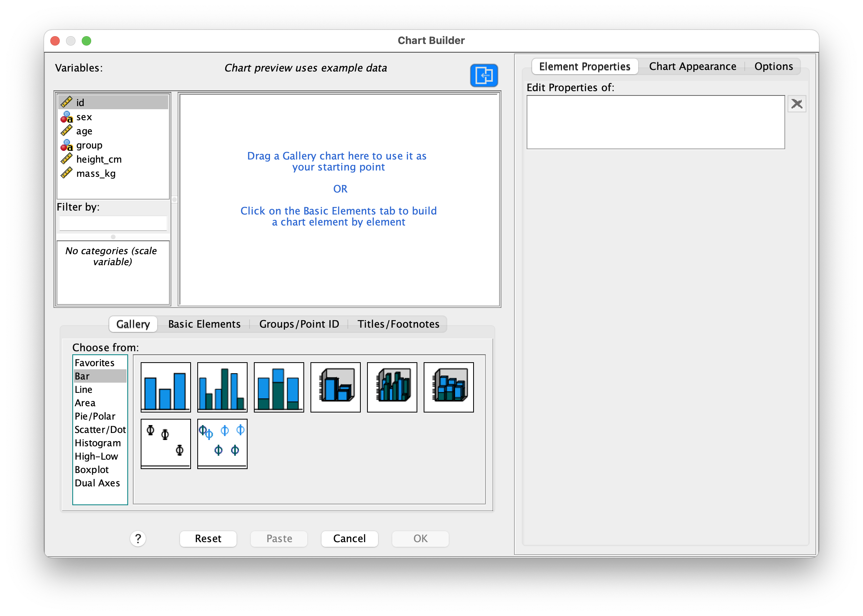This screenshot has width=863, height=616.
Task: Choose the clustered 3-D bar chart icon
Action: 392,387
